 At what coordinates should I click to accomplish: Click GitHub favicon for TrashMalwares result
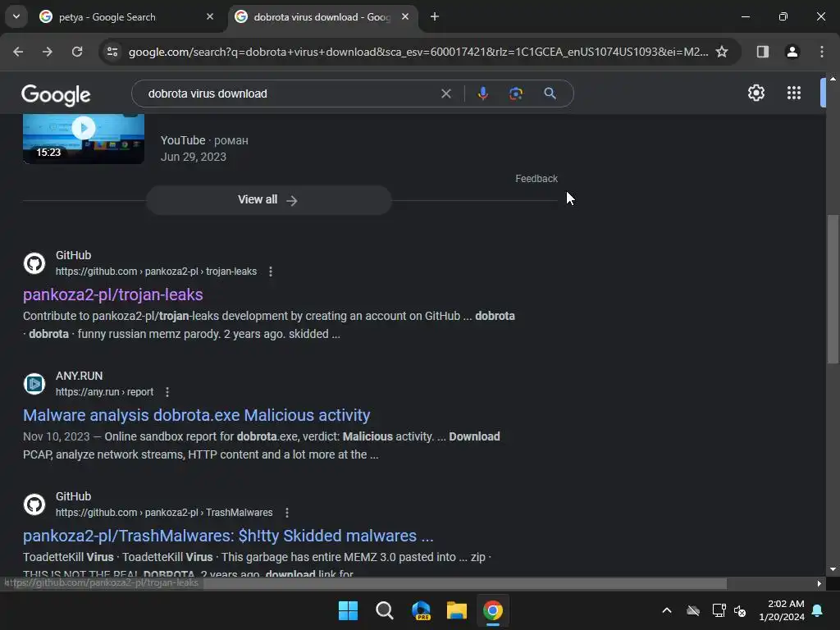coord(34,504)
